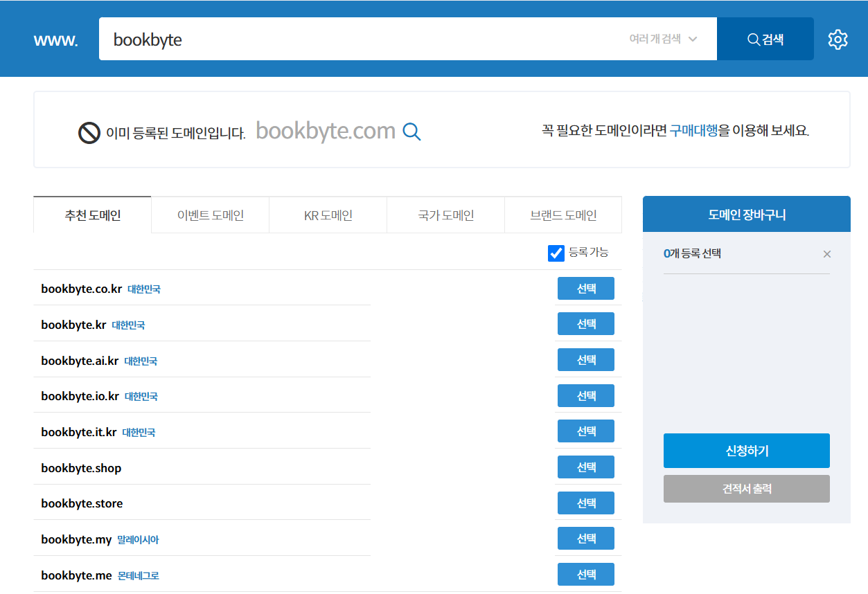Image resolution: width=868 pixels, height=594 pixels.
Task: Select bookbyte.my with 선택 button
Action: pos(586,539)
